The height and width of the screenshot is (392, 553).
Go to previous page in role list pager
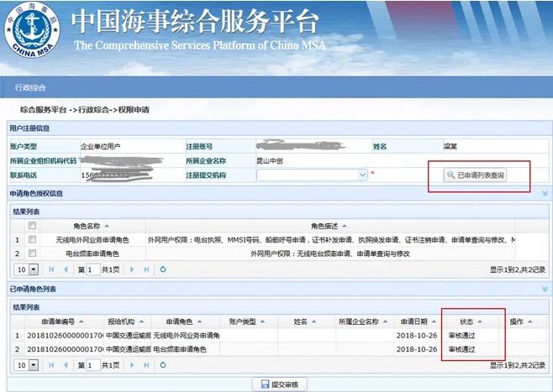(66, 269)
